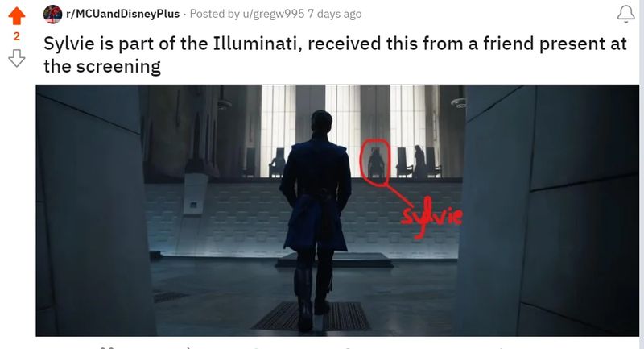The image size is (644, 349).
Task: Downvote the post with the down arrow
Action: click(x=16, y=58)
